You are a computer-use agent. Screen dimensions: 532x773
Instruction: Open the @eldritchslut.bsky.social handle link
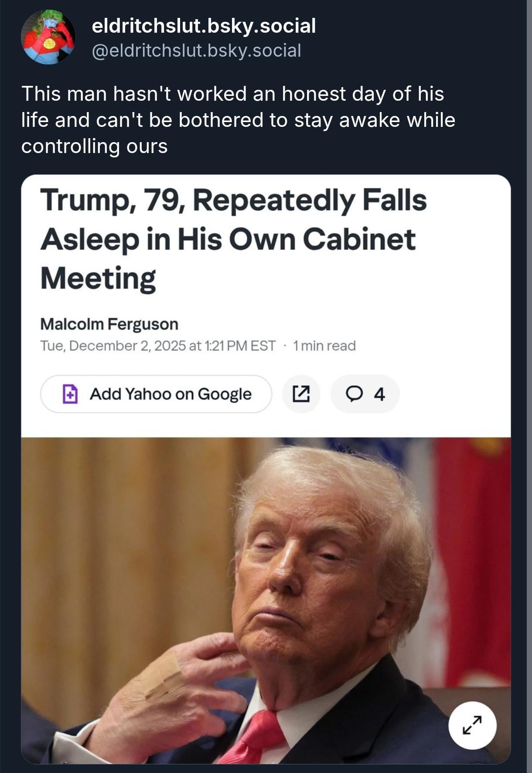click(196, 51)
